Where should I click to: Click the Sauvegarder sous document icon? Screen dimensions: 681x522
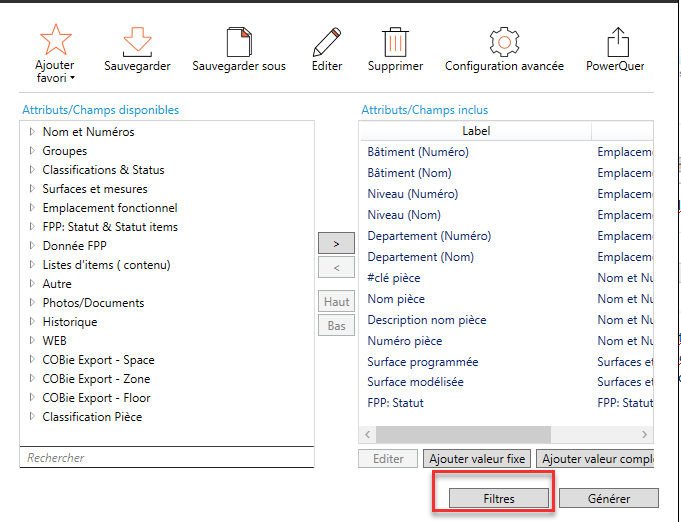click(238, 41)
